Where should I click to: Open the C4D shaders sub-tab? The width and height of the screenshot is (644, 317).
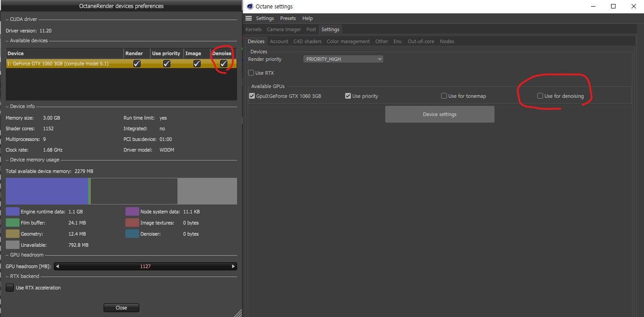(307, 41)
